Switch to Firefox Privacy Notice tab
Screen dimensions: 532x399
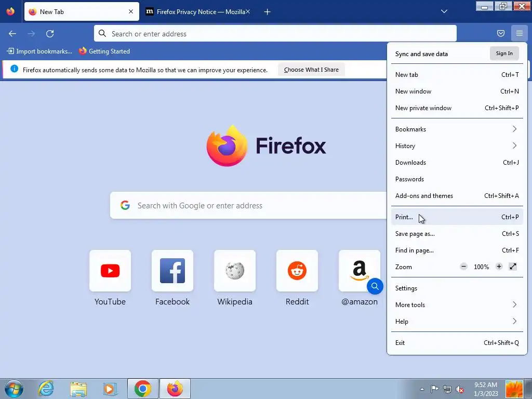click(198, 11)
